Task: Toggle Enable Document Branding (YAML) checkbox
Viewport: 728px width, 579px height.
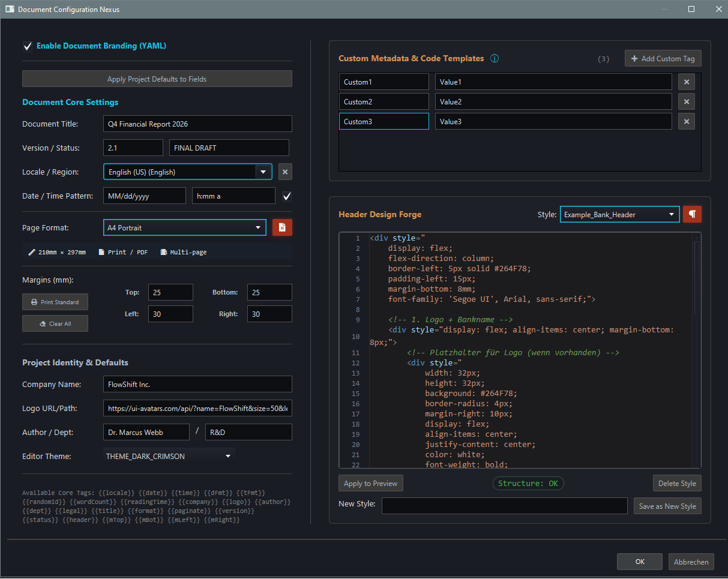Action: pos(27,46)
